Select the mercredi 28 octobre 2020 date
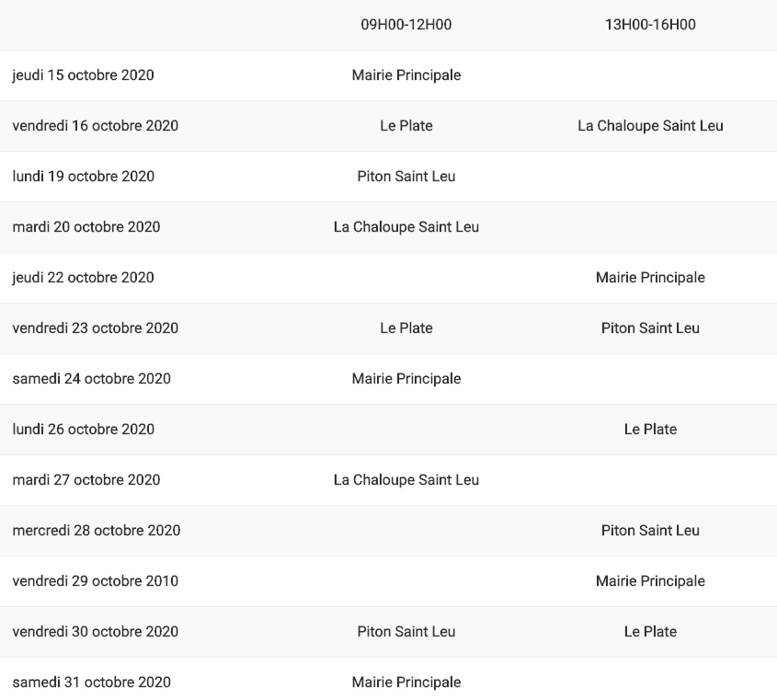This screenshot has height=700, width=777. pos(96,531)
